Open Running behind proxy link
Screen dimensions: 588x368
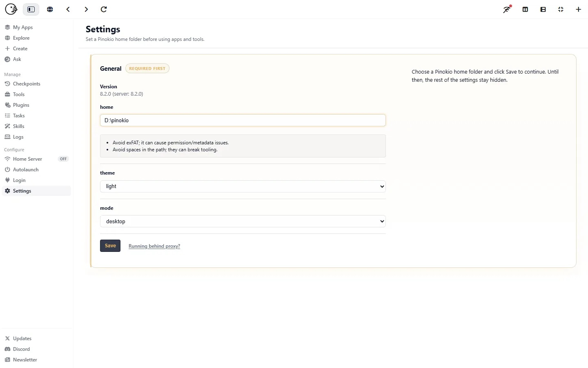pyautogui.click(x=154, y=246)
